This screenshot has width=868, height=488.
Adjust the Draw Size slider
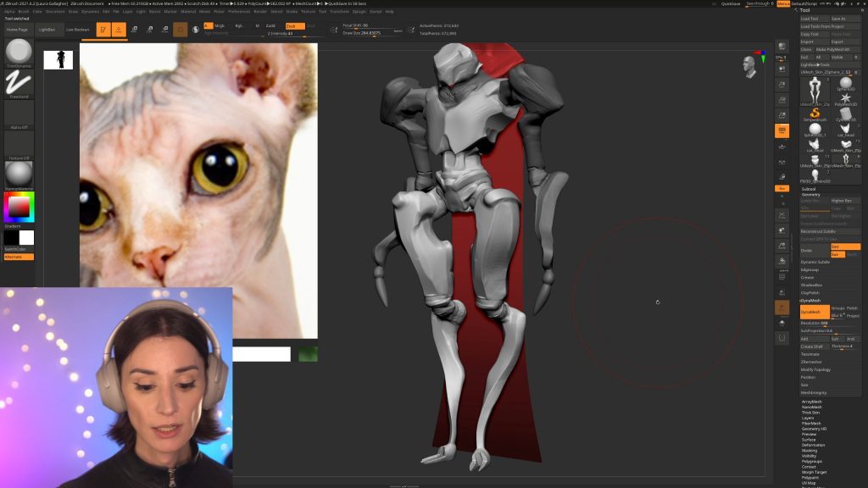[x=372, y=33]
